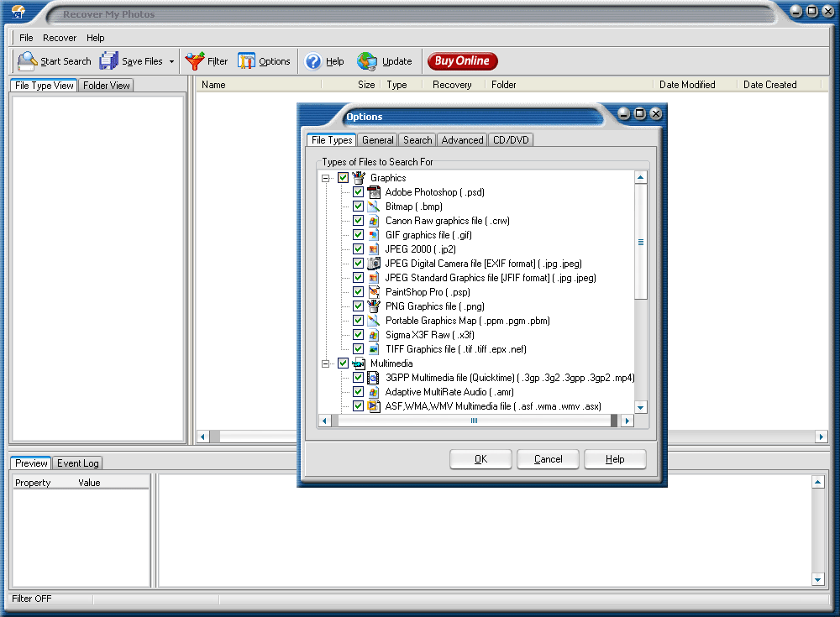840x617 pixels.
Task: Click the Recover My Photos app icon
Action: click(x=18, y=11)
